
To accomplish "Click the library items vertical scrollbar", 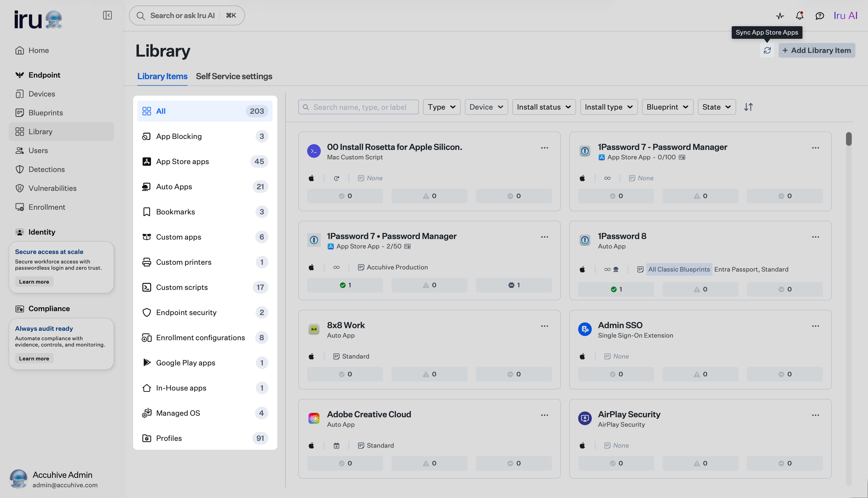I will coord(849,139).
